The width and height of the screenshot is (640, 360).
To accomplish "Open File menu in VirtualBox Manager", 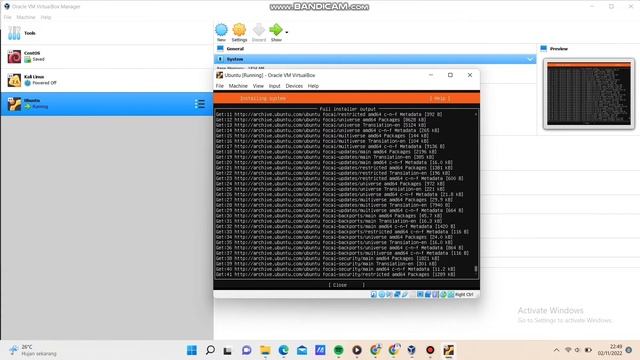I will pyautogui.click(x=8, y=17).
